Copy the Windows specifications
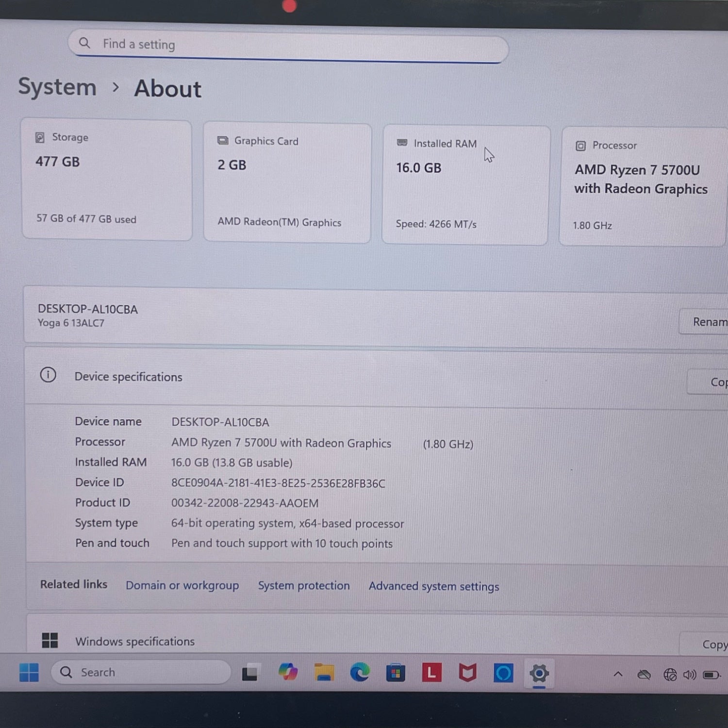 tap(704, 644)
